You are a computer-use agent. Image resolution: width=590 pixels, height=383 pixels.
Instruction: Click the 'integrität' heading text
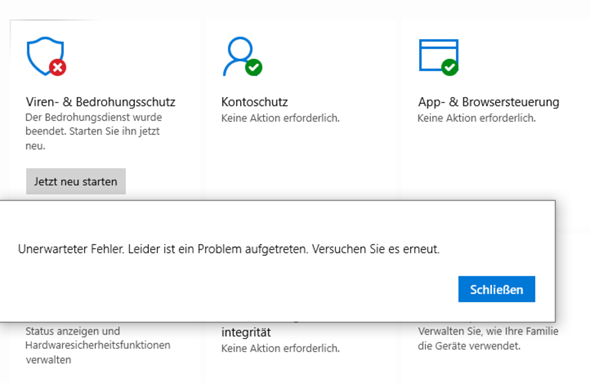click(246, 332)
